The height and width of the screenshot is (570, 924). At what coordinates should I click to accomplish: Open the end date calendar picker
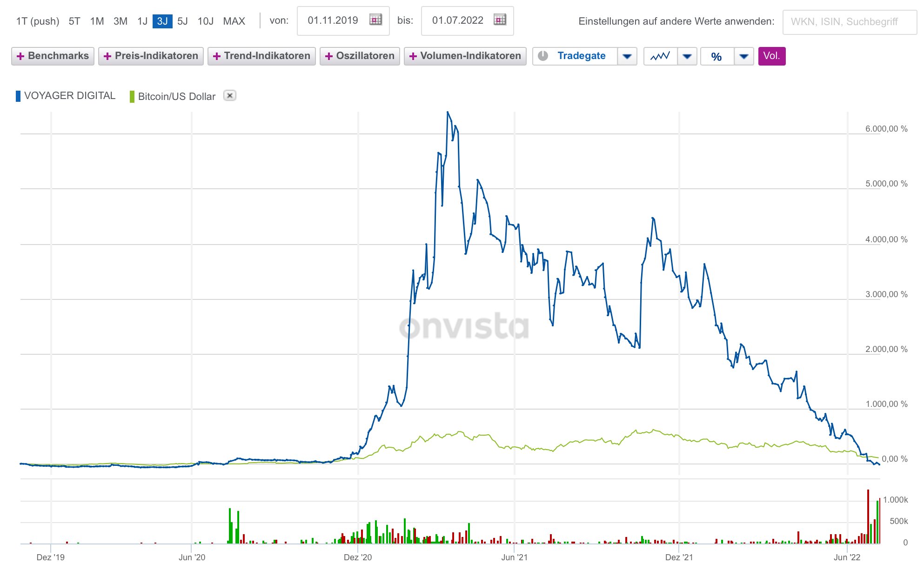500,20
